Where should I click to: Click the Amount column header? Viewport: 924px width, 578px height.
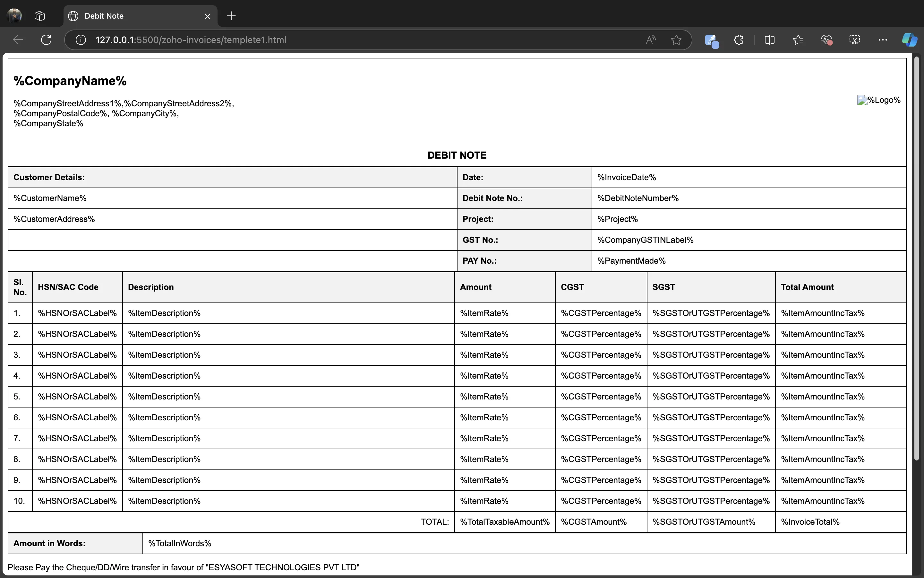505,287
